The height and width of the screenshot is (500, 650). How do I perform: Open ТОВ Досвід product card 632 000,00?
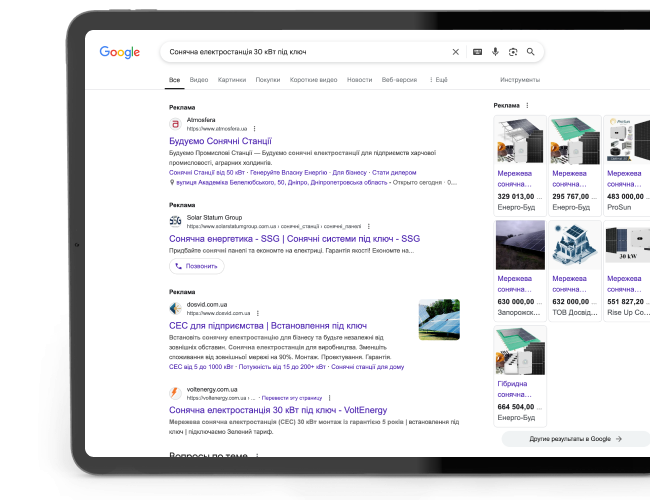click(x=575, y=271)
